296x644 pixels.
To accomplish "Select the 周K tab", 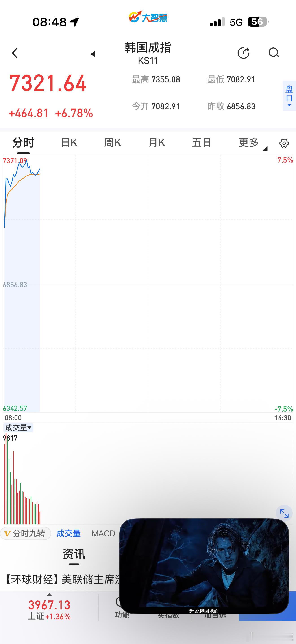I will tap(113, 143).
